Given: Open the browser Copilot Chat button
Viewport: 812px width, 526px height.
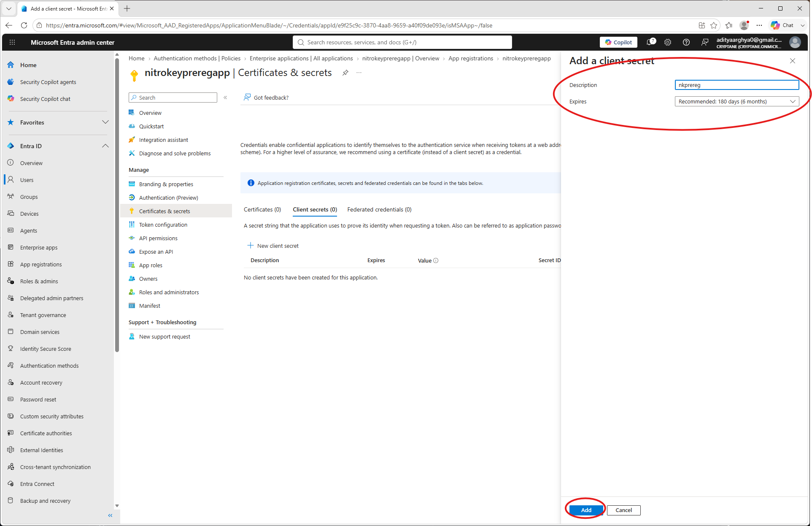Looking at the screenshot, I should (782, 25).
